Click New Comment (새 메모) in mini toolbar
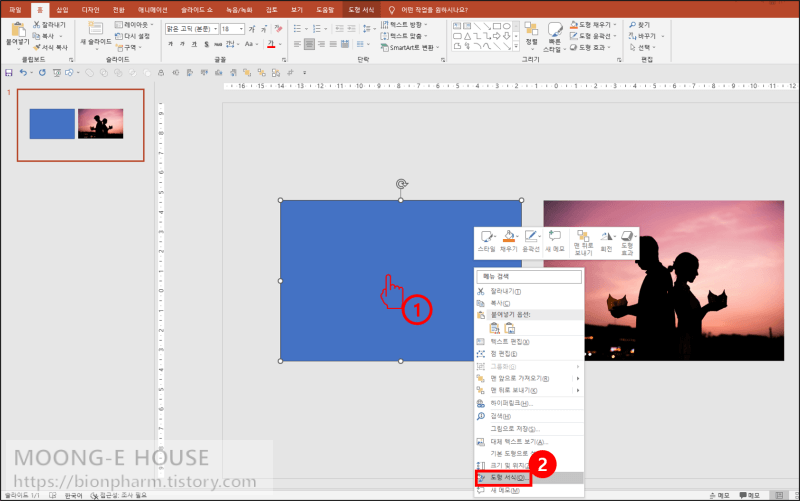Screen dimensions: 800x501 pos(555,241)
